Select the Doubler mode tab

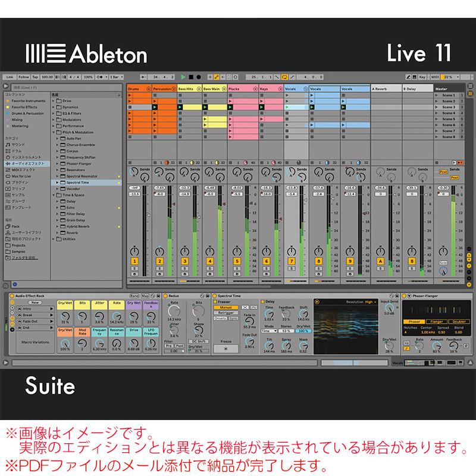[459, 321]
